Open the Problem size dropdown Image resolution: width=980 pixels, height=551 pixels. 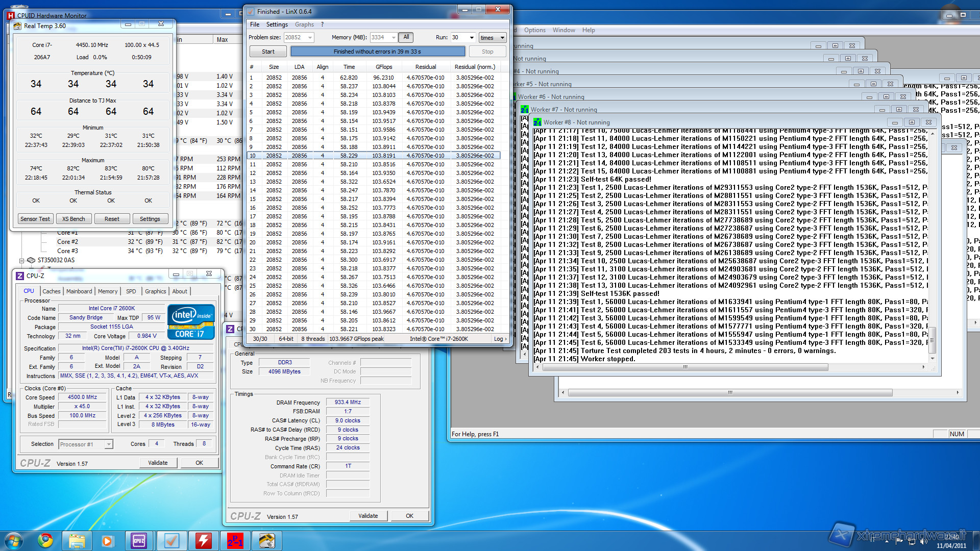tap(309, 37)
